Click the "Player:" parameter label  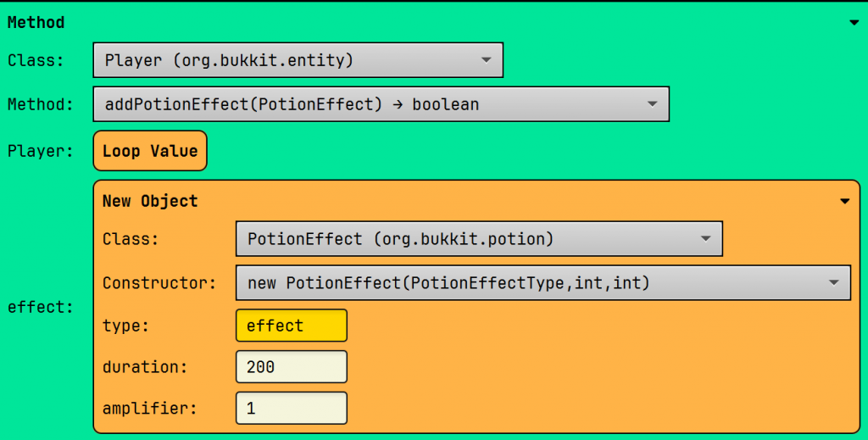pos(36,152)
